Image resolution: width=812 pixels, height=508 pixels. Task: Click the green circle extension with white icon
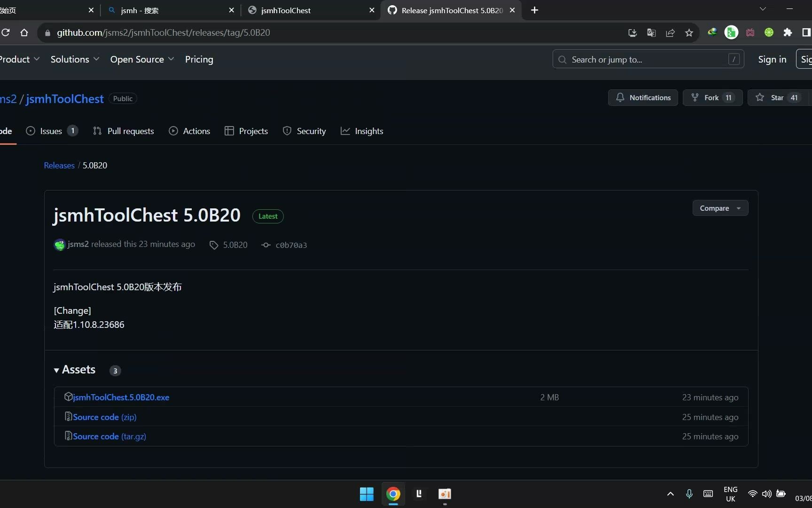pyautogui.click(x=731, y=32)
